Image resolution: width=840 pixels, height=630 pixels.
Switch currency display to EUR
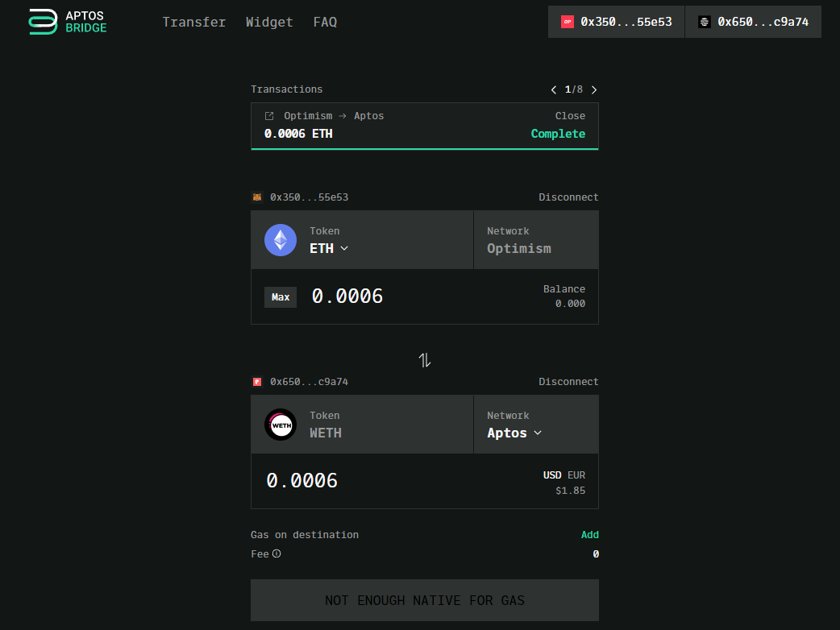(x=576, y=475)
